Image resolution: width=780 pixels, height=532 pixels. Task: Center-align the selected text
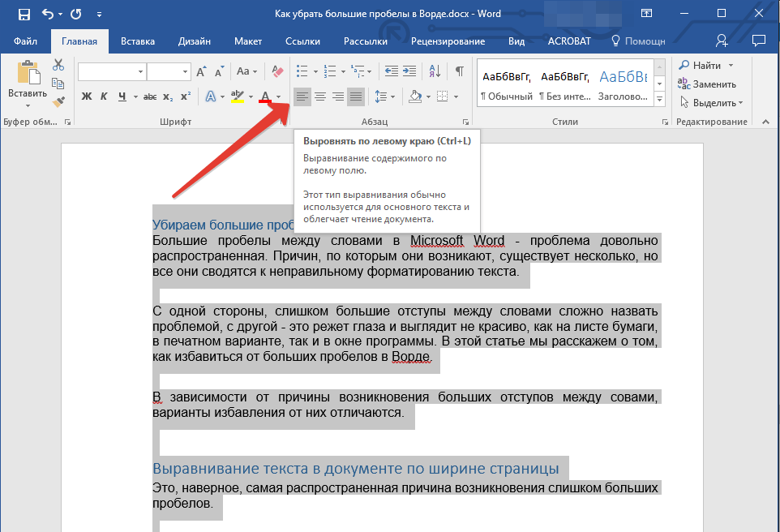pos(320,97)
